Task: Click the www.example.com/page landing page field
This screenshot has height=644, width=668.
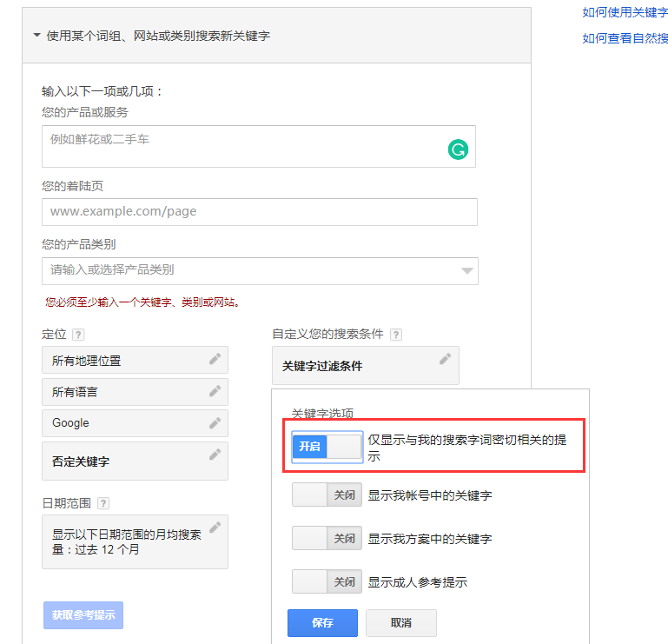Action: 260,212
